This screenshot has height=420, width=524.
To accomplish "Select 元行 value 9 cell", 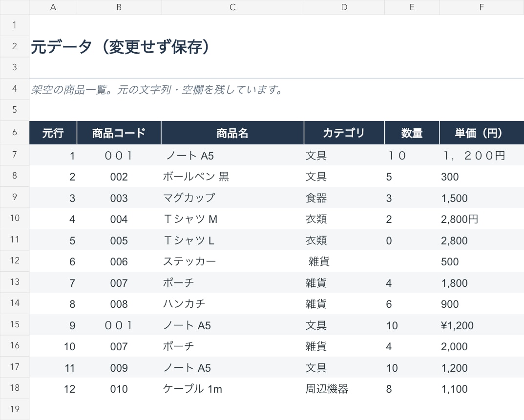I will tap(53, 325).
